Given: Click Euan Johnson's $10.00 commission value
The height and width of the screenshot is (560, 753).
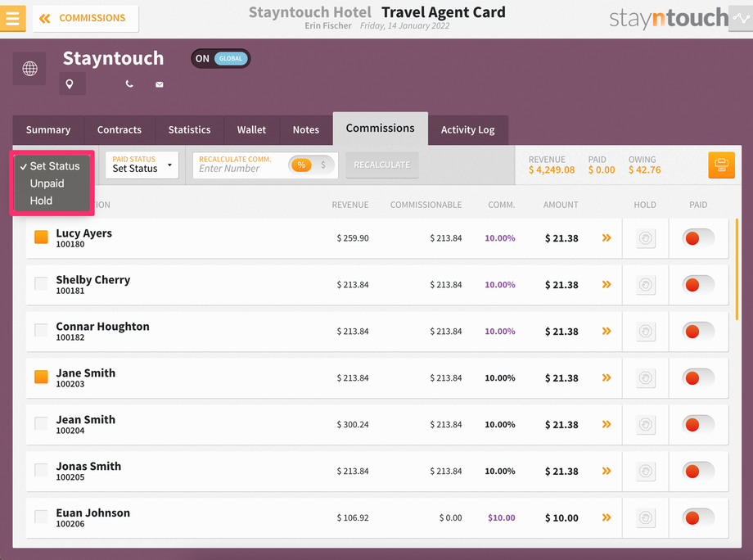Looking at the screenshot, I should (x=502, y=517).
